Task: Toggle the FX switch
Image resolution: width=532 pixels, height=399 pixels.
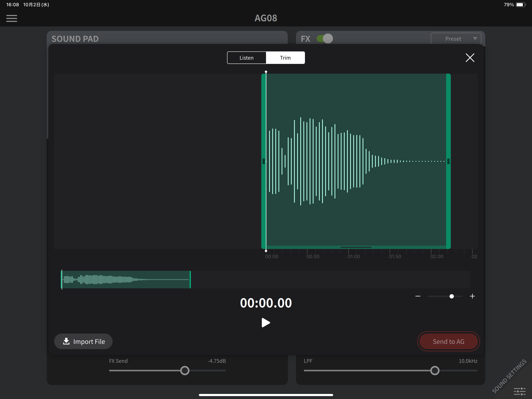Action: [325, 39]
